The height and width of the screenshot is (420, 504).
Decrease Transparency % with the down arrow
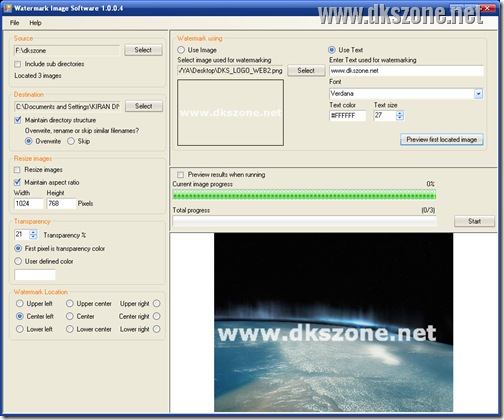[x=33, y=237]
